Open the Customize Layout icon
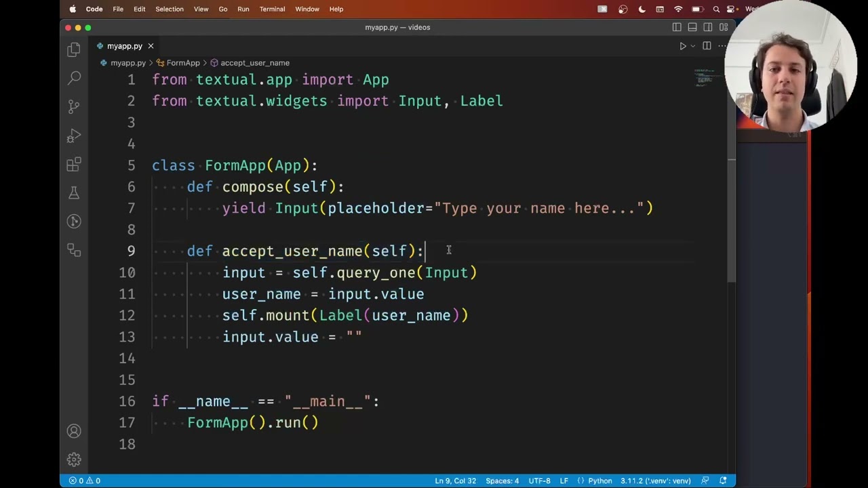Viewport: 868px width, 488px height. [724, 27]
